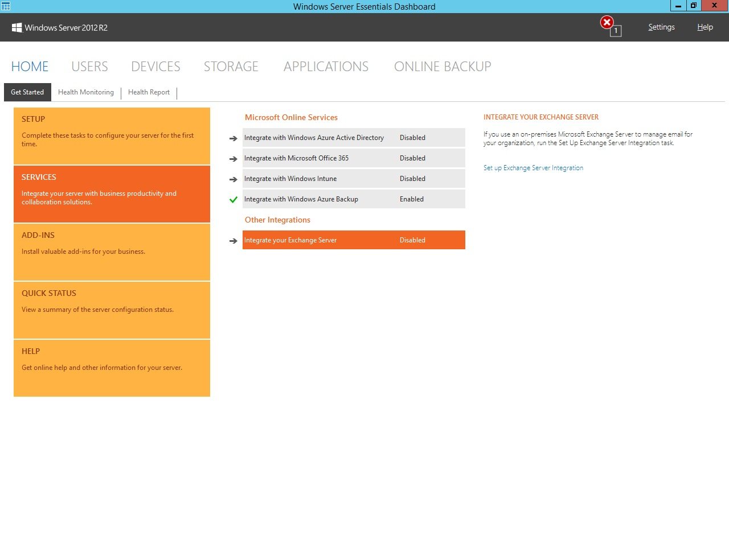Click the Disabled status of Exchange Server
Image resolution: width=729 pixels, height=560 pixels.
pos(412,240)
